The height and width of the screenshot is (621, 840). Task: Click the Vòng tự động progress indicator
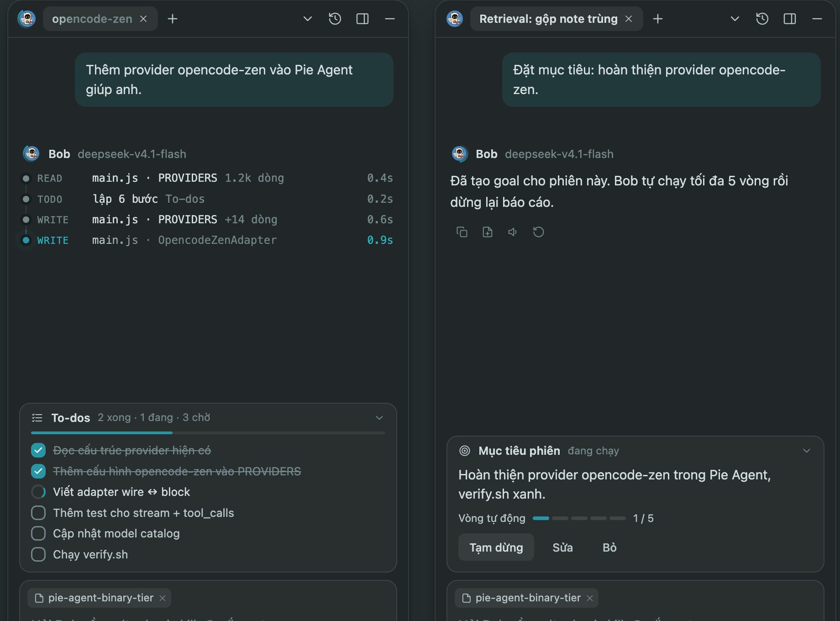point(579,518)
